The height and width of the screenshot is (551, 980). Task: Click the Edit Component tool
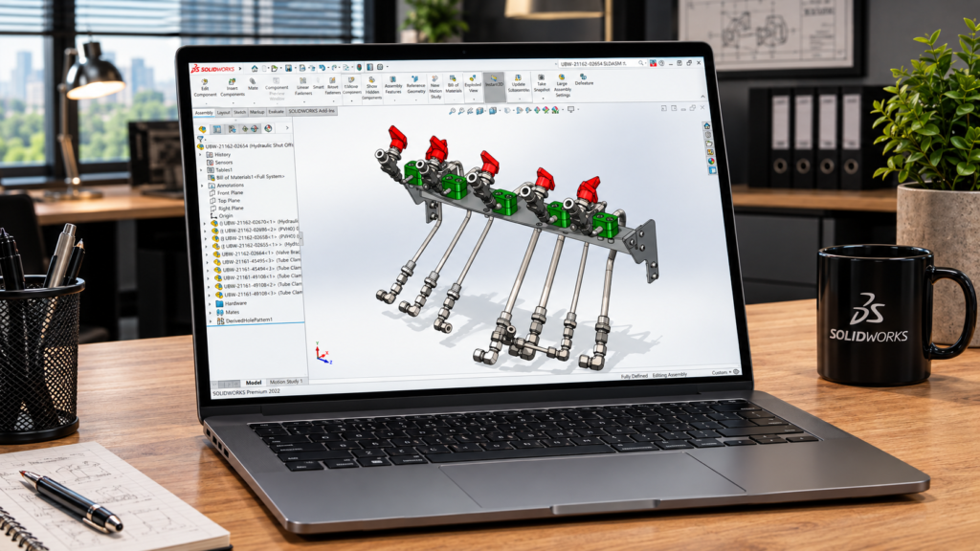point(205,88)
